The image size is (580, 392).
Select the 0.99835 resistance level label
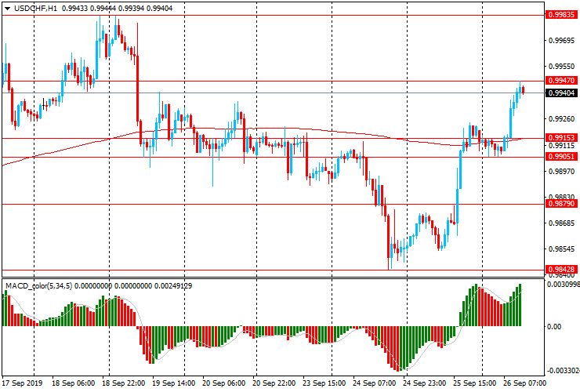(561, 15)
